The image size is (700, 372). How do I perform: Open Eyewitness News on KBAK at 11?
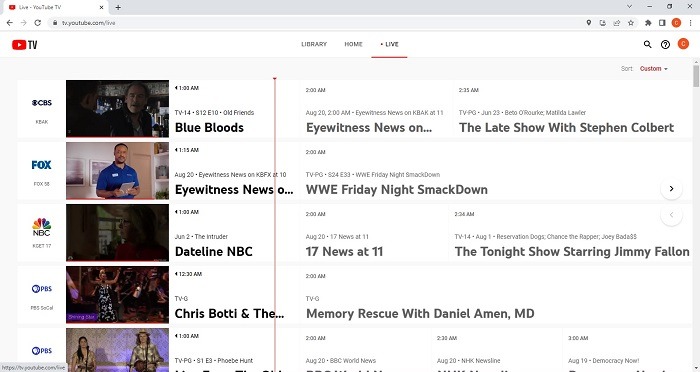(x=376, y=109)
